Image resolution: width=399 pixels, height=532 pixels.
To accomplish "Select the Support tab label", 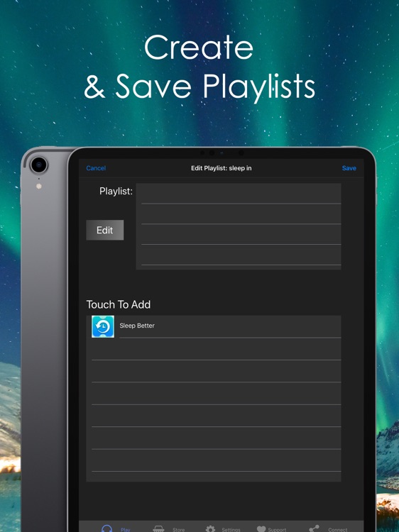I will [x=277, y=530].
